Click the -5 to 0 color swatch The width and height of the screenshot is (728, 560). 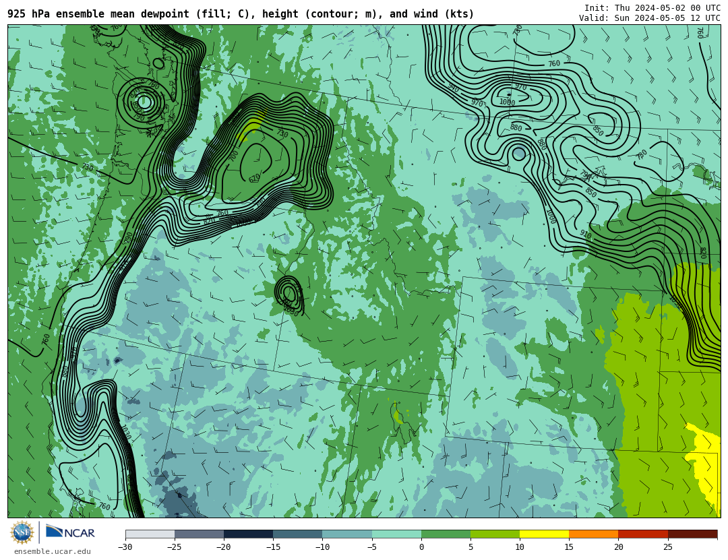[396, 534]
